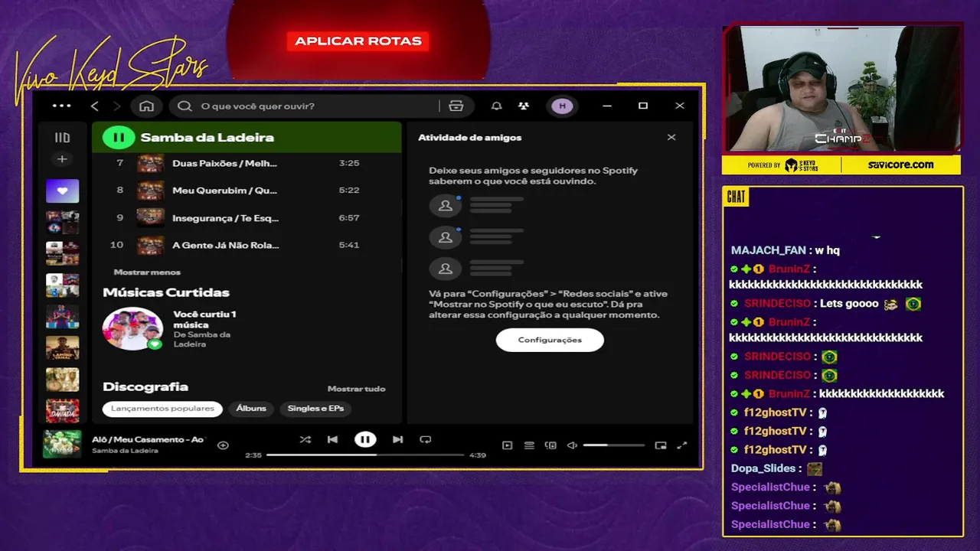Play track 8 'Meu Querubim / Qu...'
The width and height of the screenshot is (980, 551).
tap(247, 191)
